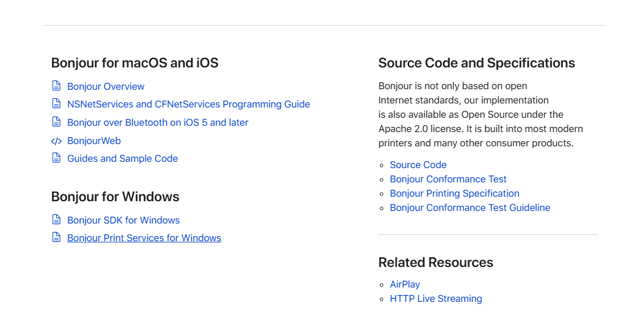Visit the BonjourWeb sample code link
Image resolution: width=644 pixels, height=327 pixels.
[94, 141]
